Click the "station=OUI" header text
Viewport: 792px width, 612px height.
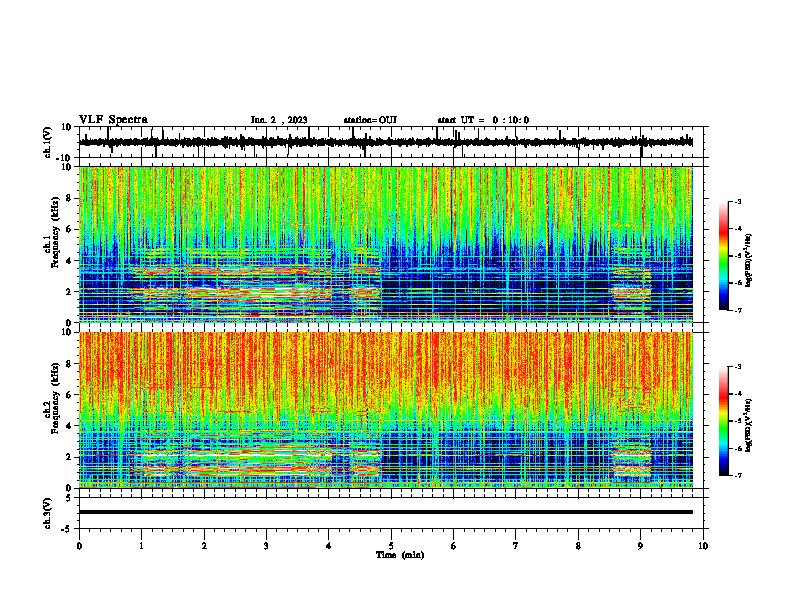370,120
